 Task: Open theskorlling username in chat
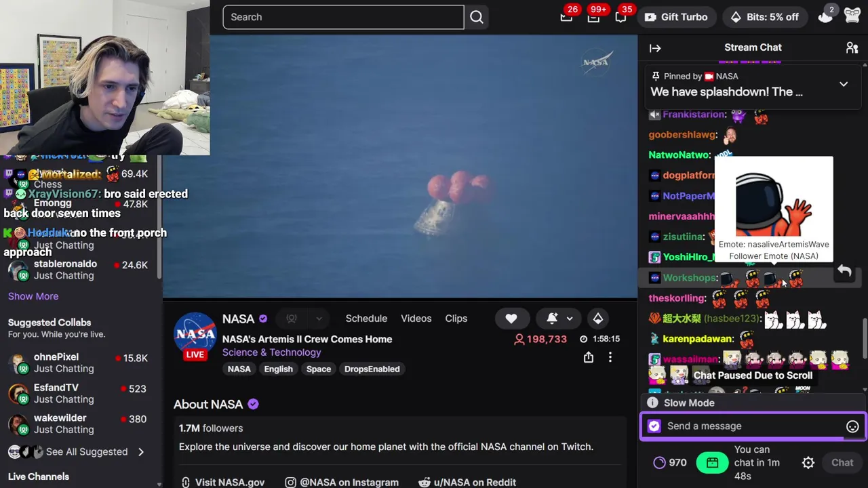point(677,298)
